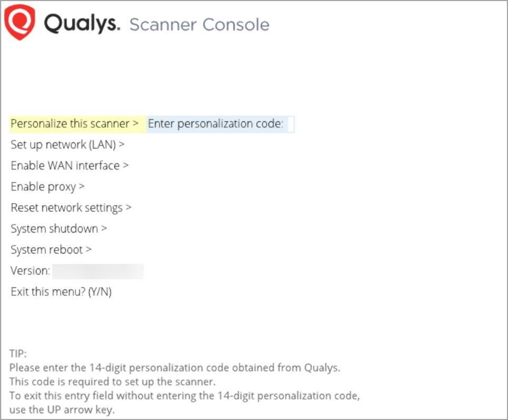Click the Qualys shield logo icon

(20, 23)
